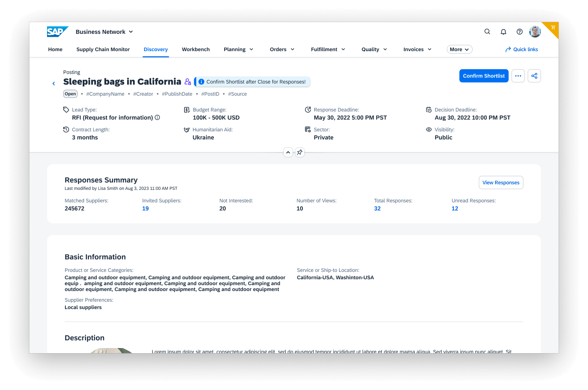This screenshot has height=390, width=588.
Task: Click the View Responses button
Action: coord(501,182)
